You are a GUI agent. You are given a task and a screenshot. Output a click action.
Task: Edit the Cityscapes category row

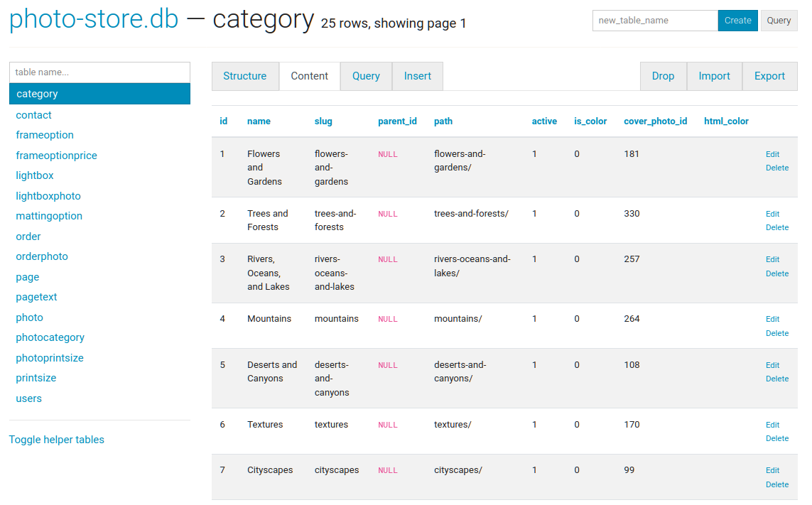pyautogui.click(x=772, y=470)
